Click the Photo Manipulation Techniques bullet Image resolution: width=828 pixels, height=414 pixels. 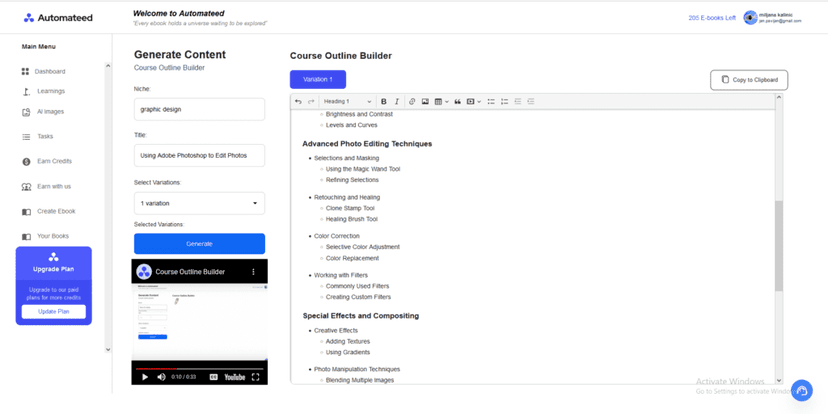coord(357,369)
